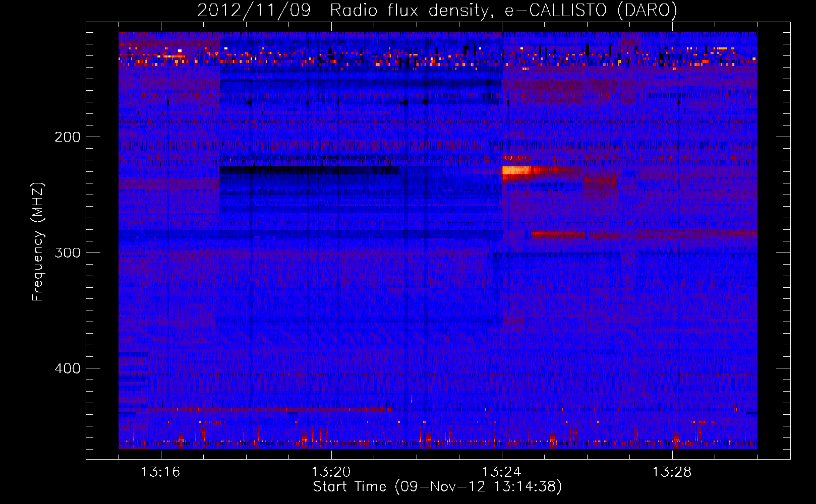Click the plot title "2012/11/09 Radio flux density, e-CALLISTO (DARO)"

coord(437,10)
